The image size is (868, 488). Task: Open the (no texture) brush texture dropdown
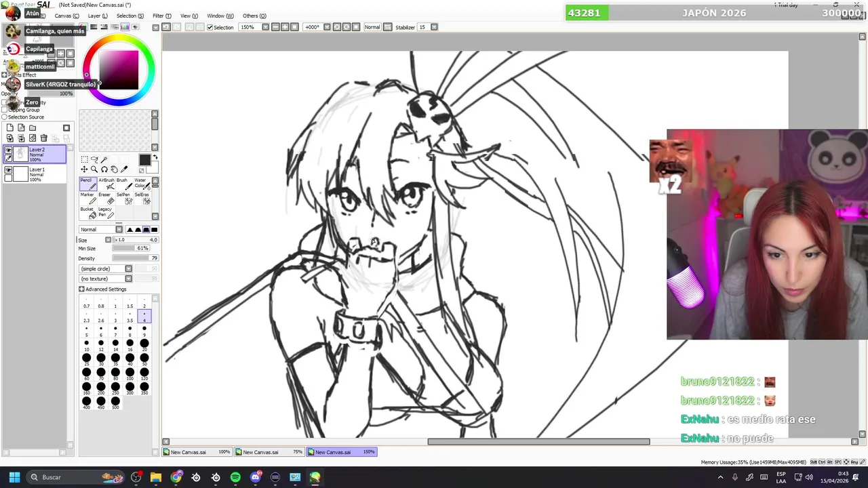[x=128, y=279]
